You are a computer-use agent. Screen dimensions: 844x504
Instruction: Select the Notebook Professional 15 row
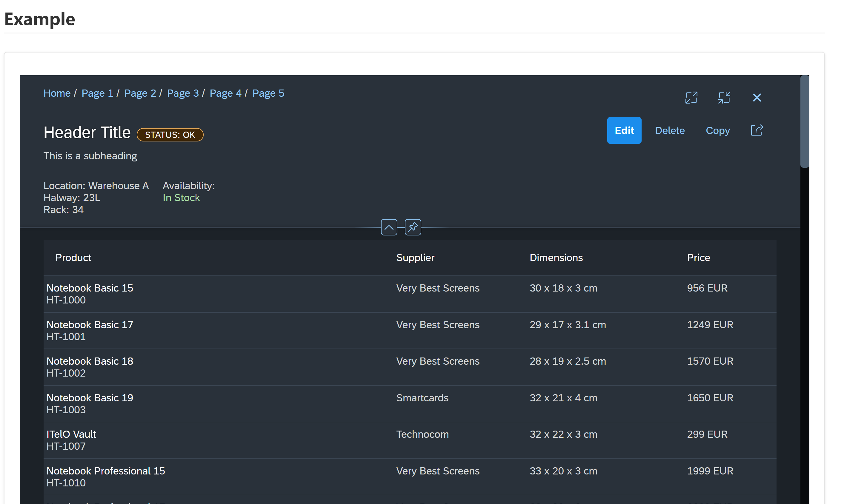point(238,476)
